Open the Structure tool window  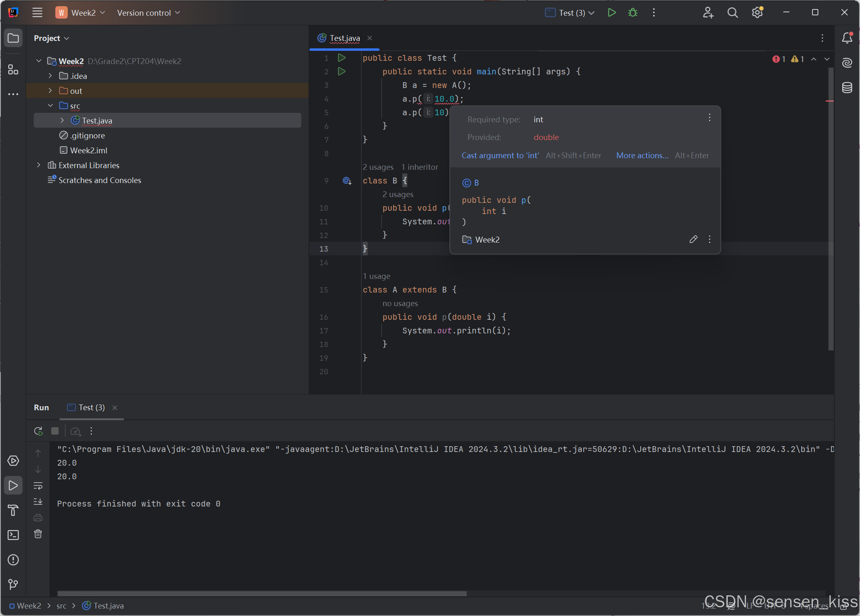pos(13,69)
